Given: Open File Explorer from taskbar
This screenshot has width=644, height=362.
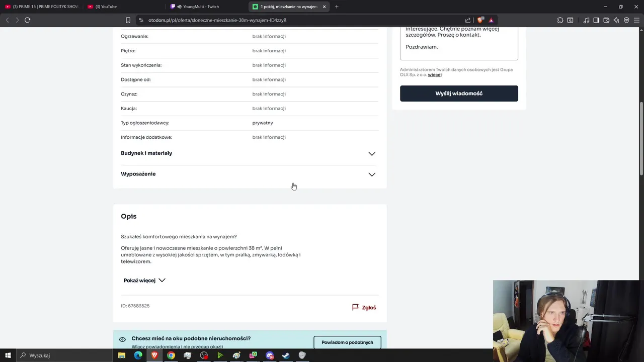Looking at the screenshot, I should [x=122, y=355].
